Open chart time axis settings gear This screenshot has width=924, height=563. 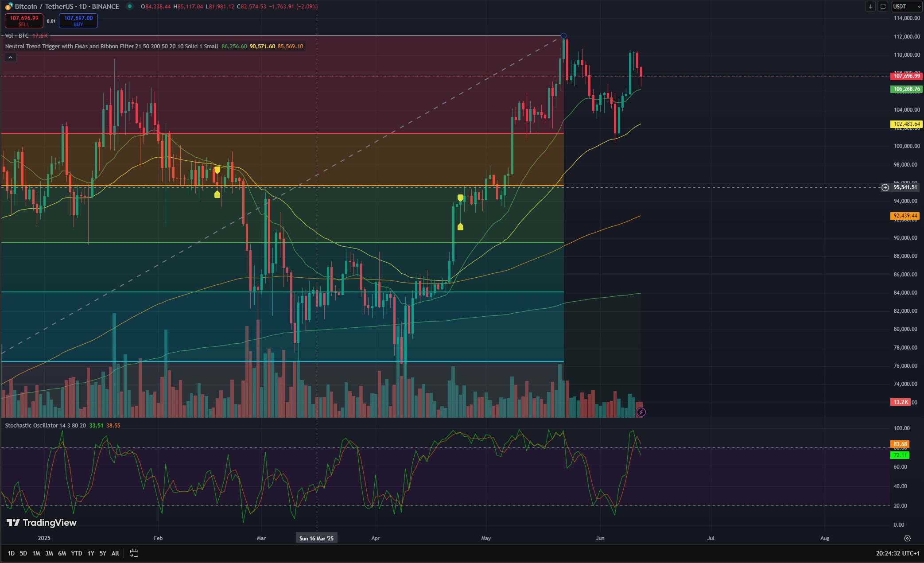coord(907,538)
